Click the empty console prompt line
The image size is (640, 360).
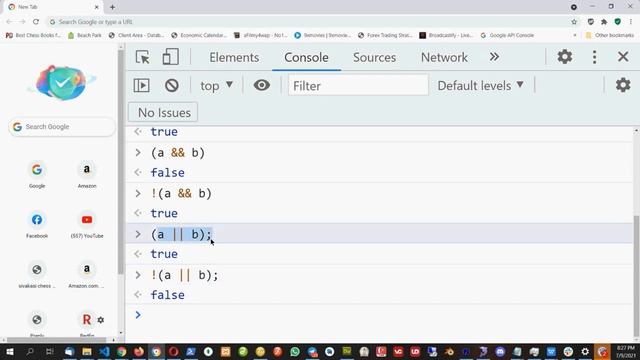click(x=380, y=315)
